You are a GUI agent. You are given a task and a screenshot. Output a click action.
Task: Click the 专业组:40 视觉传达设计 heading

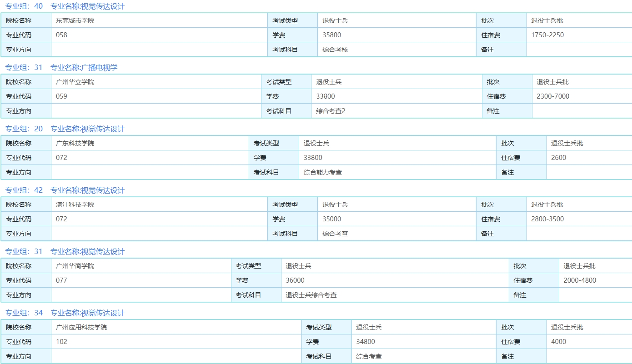pos(65,6)
